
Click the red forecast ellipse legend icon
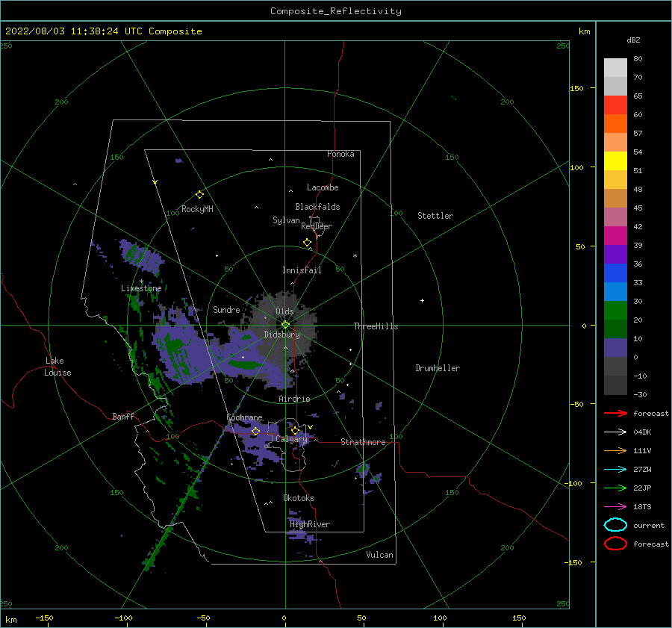point(615,544)
